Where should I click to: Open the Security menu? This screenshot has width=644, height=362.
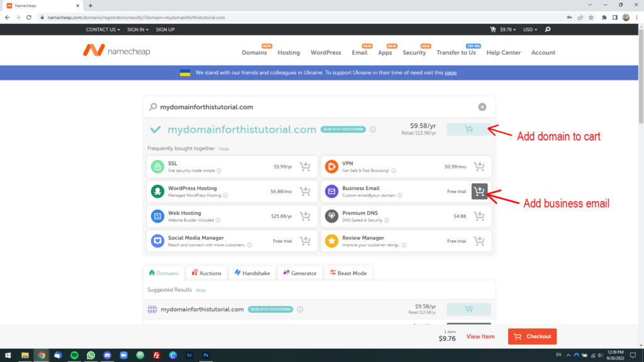point(414,53)
